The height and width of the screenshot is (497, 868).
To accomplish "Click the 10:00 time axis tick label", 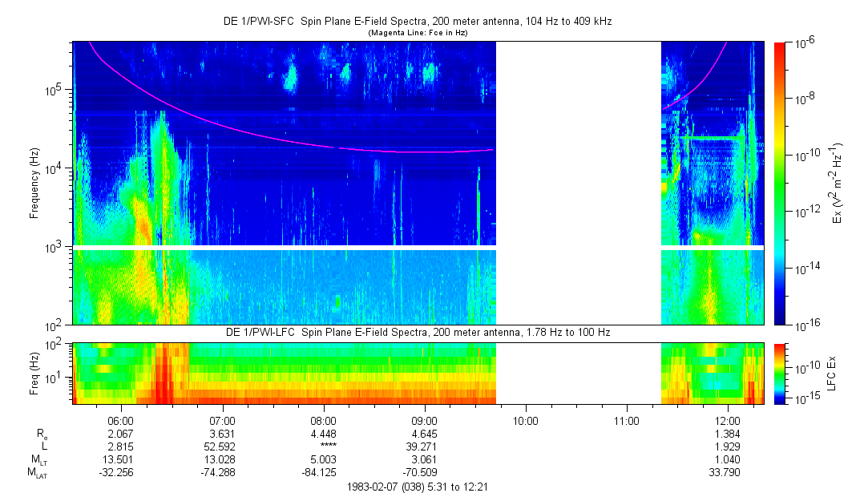I will [x=525, y=420].
